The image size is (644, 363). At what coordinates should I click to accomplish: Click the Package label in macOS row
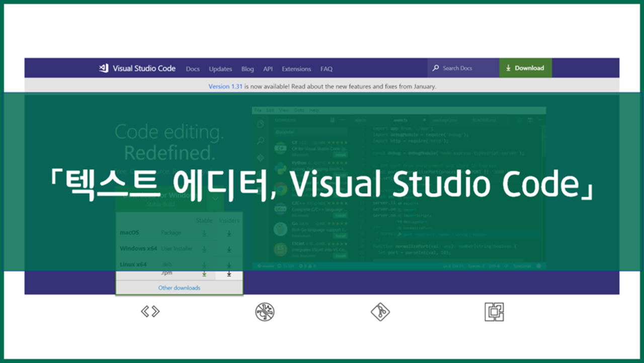(171, 233)
